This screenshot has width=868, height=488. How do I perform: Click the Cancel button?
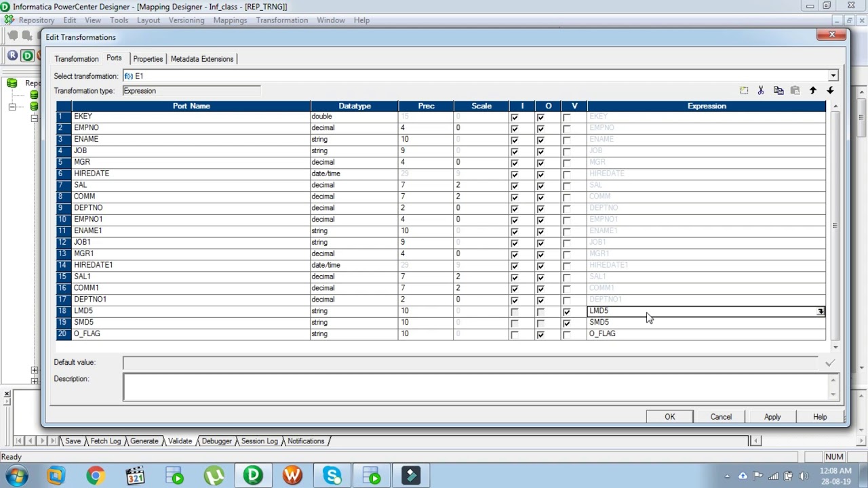tap(721, 417)
